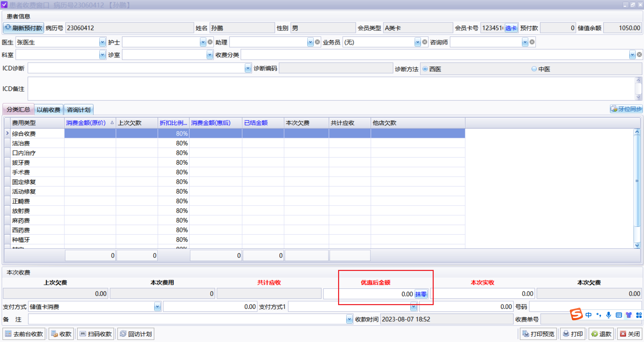
Task: Click the 折扣比例 column header
Action: (173, 123)
